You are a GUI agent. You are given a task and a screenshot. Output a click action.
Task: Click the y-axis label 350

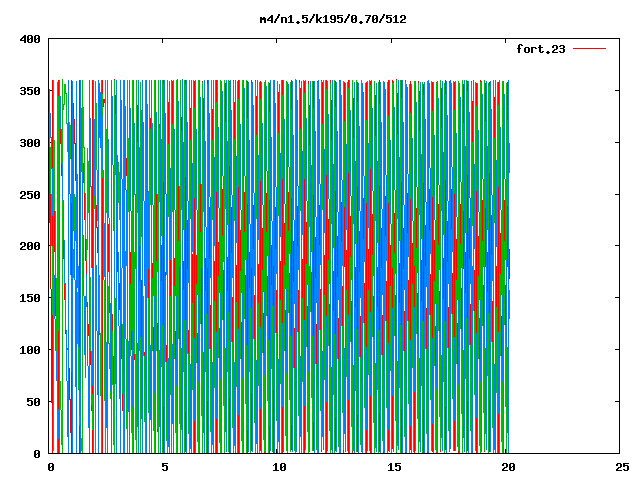pyautogui.click(x=30, y=91)
